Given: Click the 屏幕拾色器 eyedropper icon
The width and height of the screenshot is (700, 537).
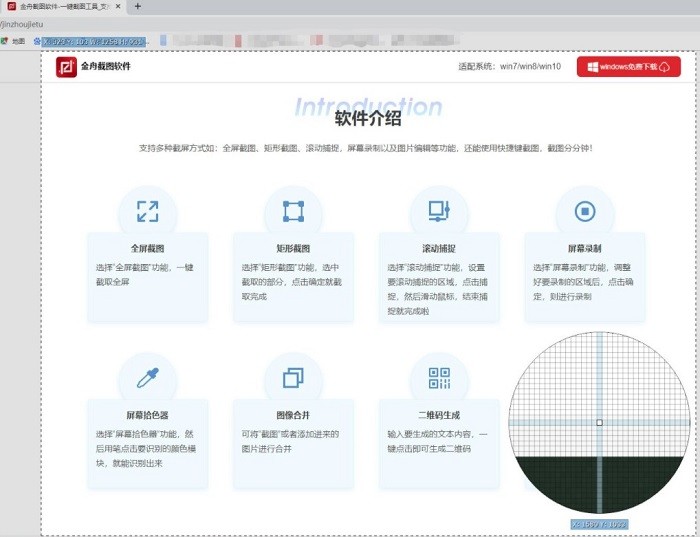Looking at the screenshot, I should click(147, 378).
